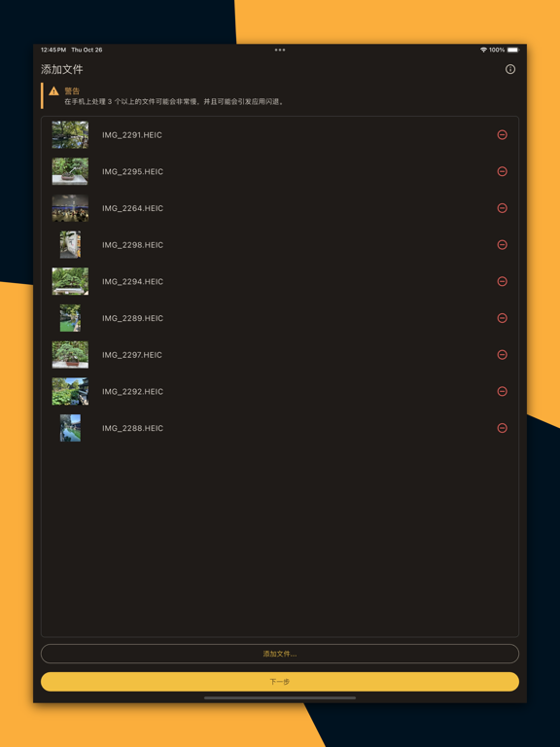
Task: Select file name IMG_2297.HEIC
Action: (132, 355)
